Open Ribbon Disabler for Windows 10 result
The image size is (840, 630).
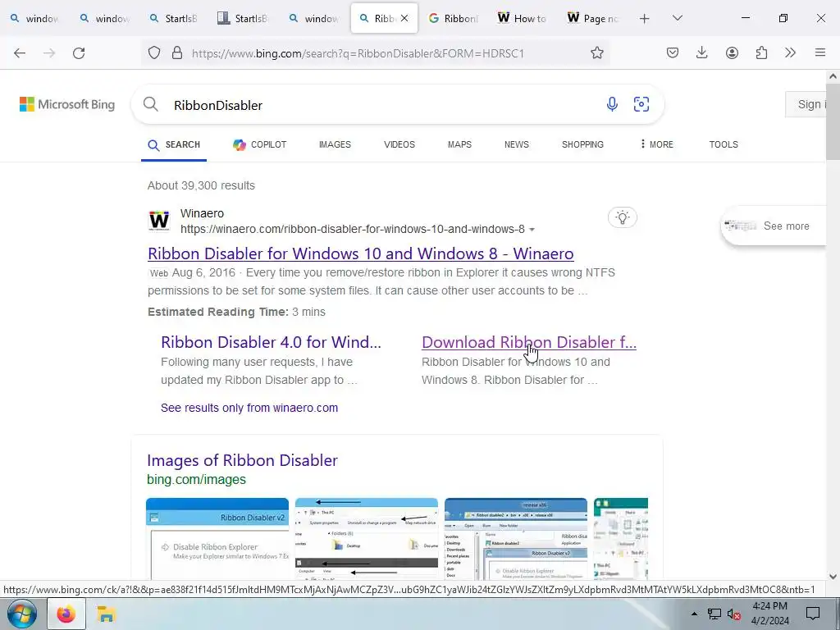point(361,253)
